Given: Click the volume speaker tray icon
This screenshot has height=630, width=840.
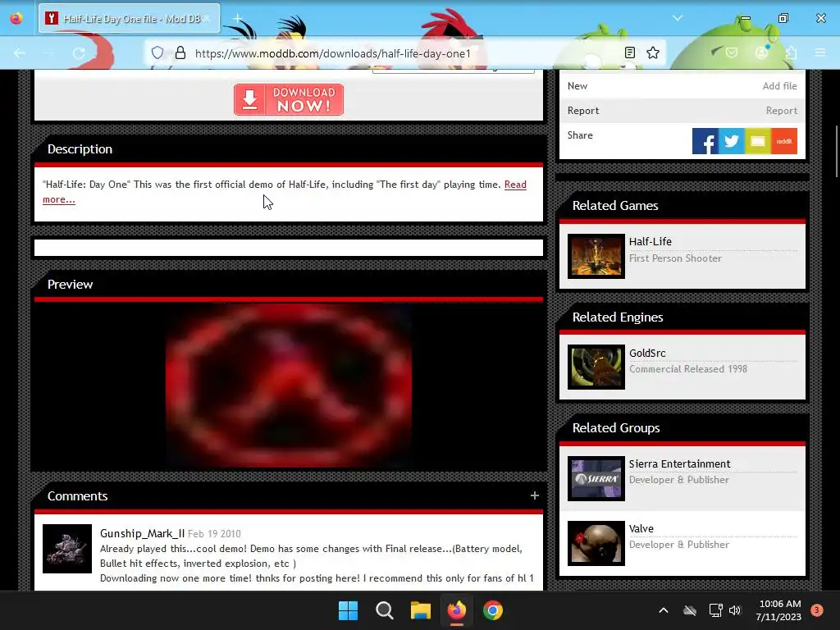Looking at the screenshot, I should (x=735, y=610).
